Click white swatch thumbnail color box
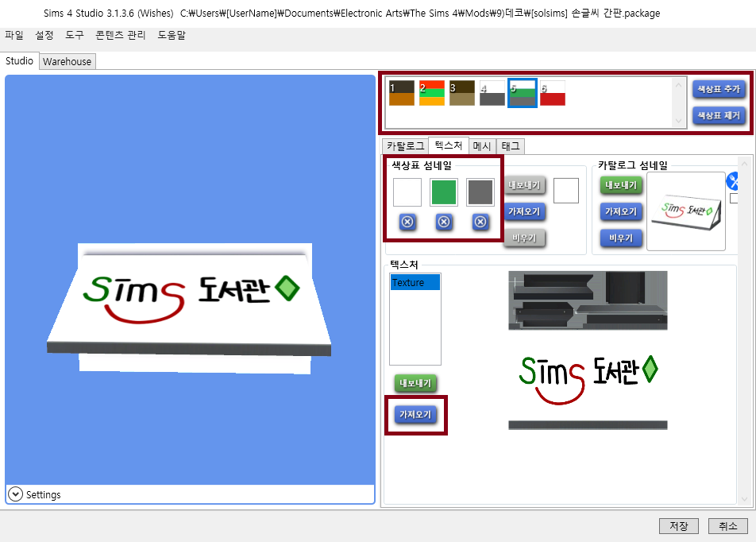 click(407, 192)
